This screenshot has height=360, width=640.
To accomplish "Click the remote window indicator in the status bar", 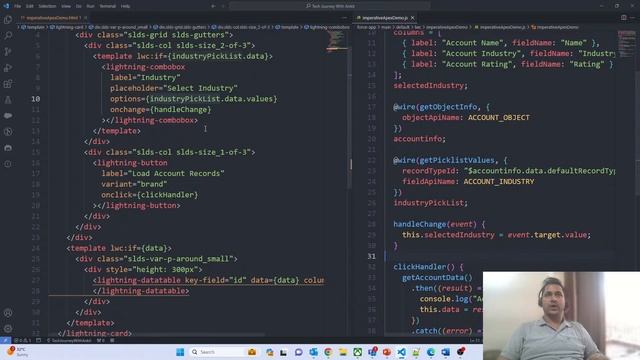I will [6, 340].
